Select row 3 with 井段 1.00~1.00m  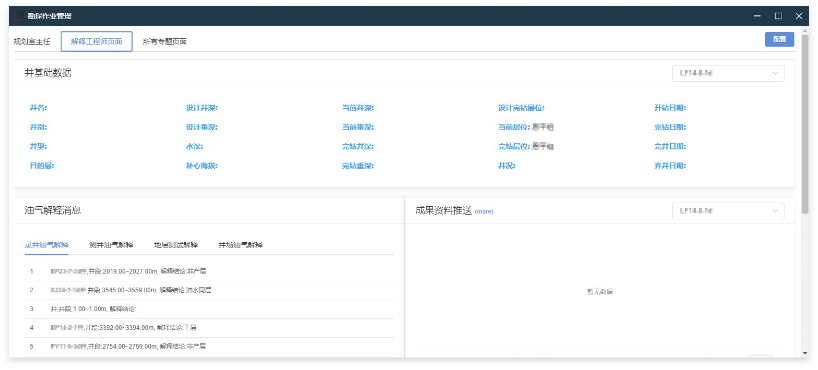(x=209, y=309)
